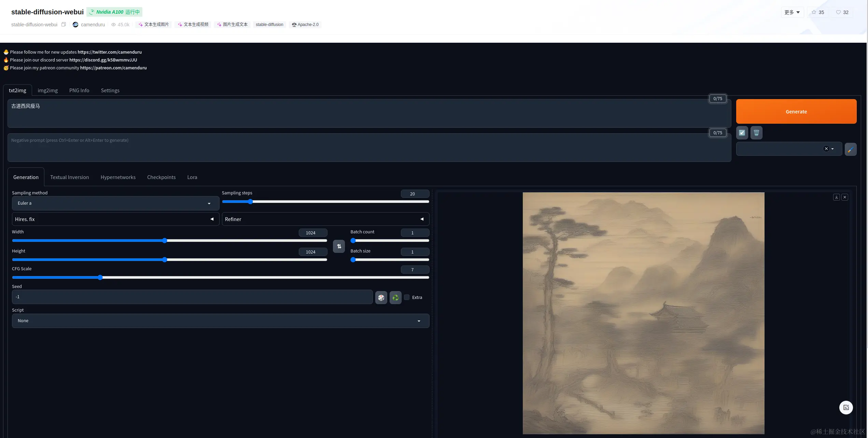Image resolution: width=868 pixels, height=438 pixels.
Task: Click the Seed input field
Action: click(x=192, y=297)
